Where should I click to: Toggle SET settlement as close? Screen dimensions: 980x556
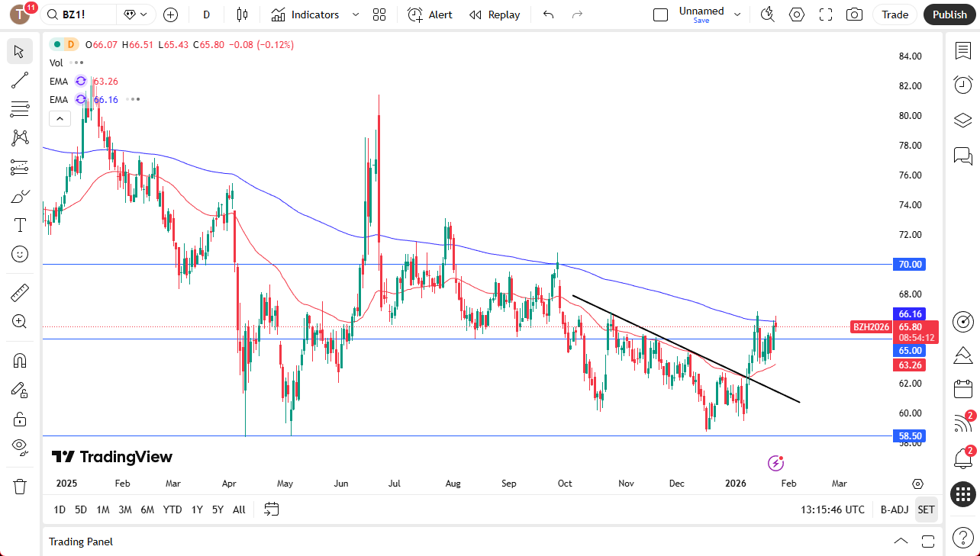[926, 509]
